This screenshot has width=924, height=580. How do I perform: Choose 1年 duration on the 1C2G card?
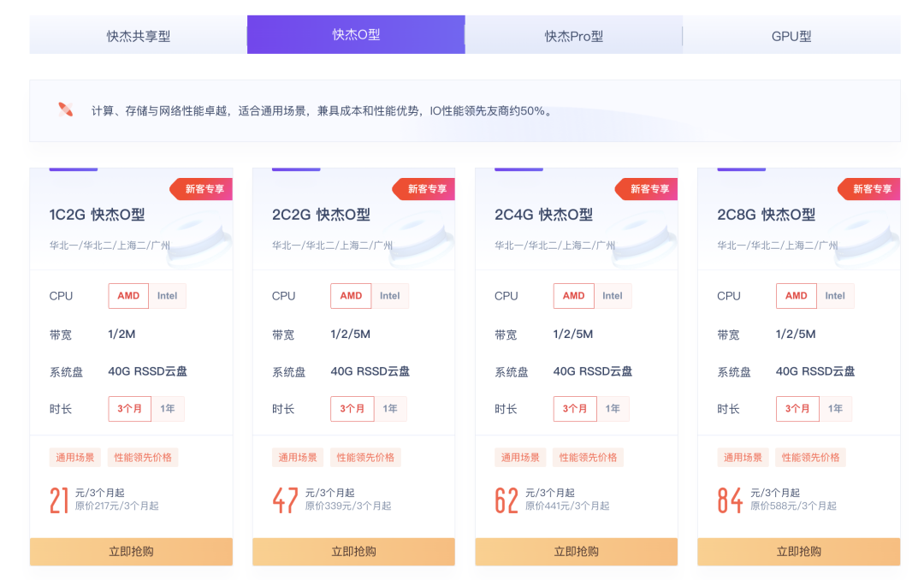tap(169, 408)
